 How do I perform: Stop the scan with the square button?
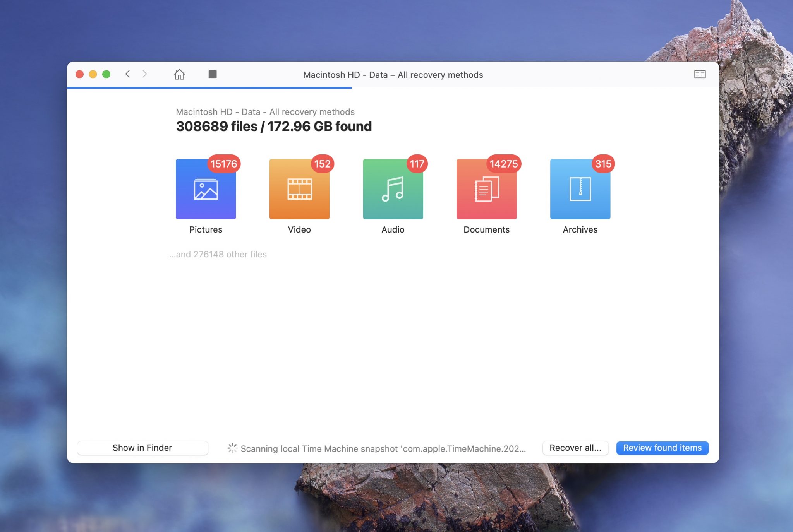[x=212, y=74]
